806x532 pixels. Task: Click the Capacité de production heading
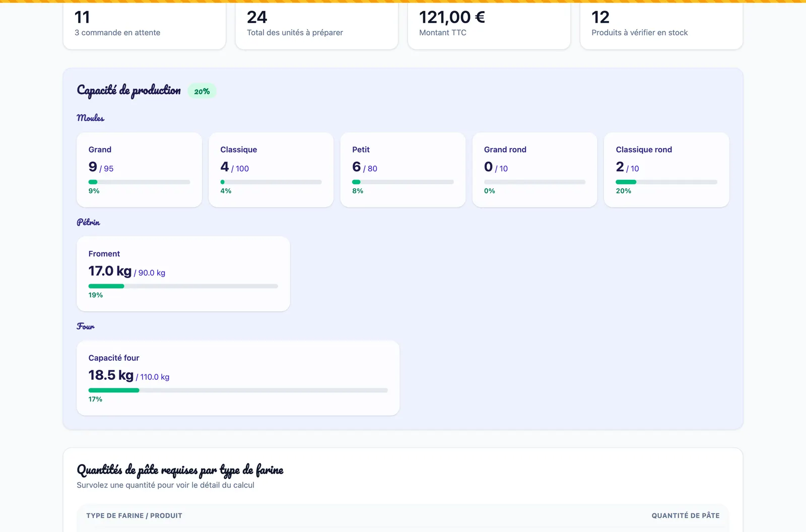pyautogui.click(x=128, y=91)
